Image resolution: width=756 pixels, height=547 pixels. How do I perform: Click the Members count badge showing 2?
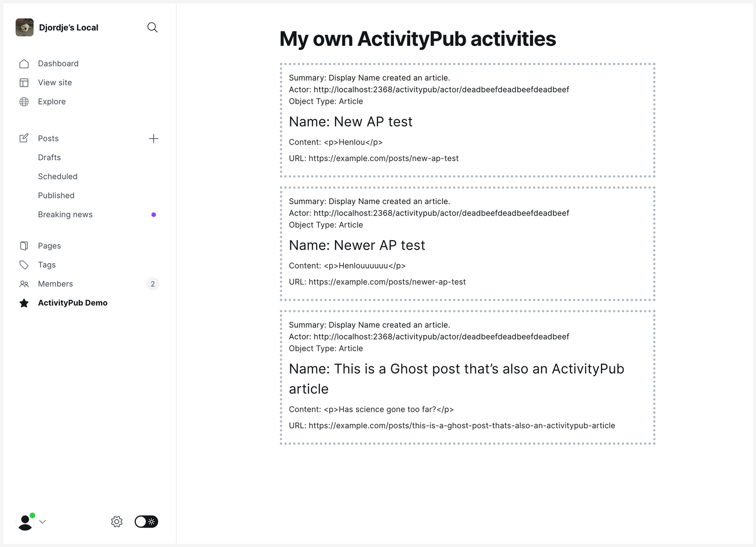(x=152, y=284)
